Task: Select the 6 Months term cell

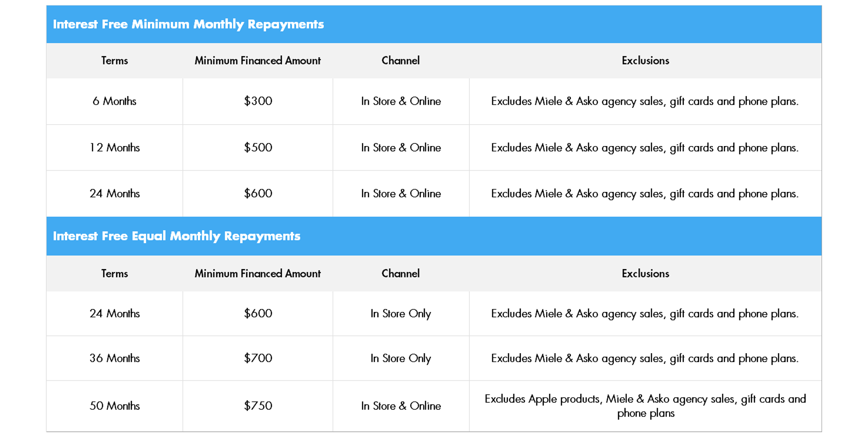Action: coord(114,101)
